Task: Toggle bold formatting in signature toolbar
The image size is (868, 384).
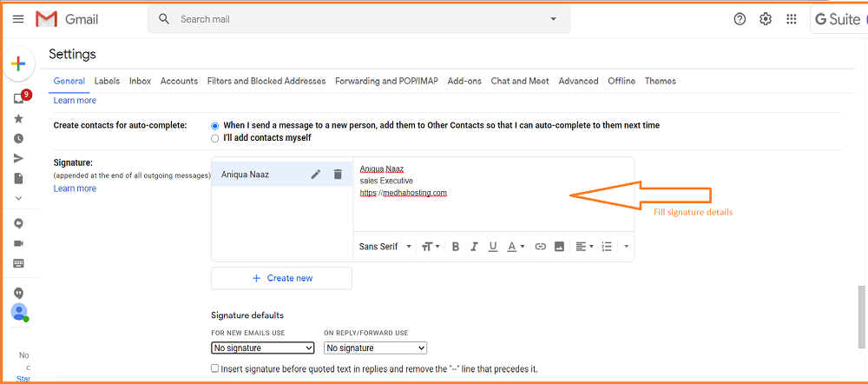Action: [x=455, y=247]
